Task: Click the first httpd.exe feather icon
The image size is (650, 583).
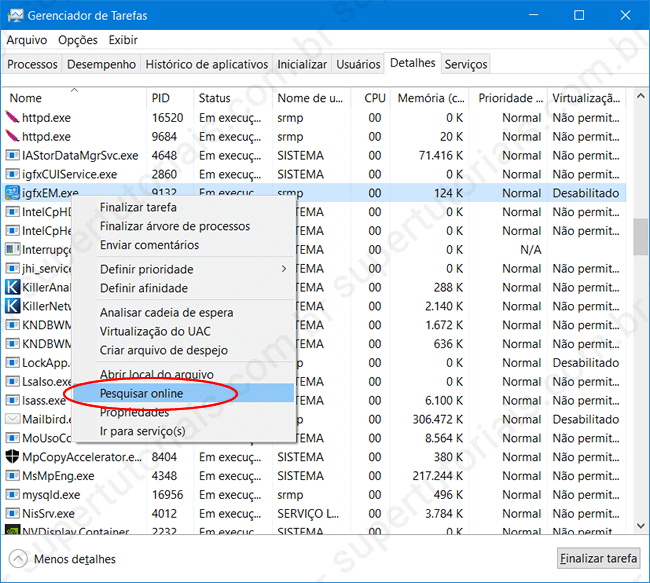Action: (12, 117)
